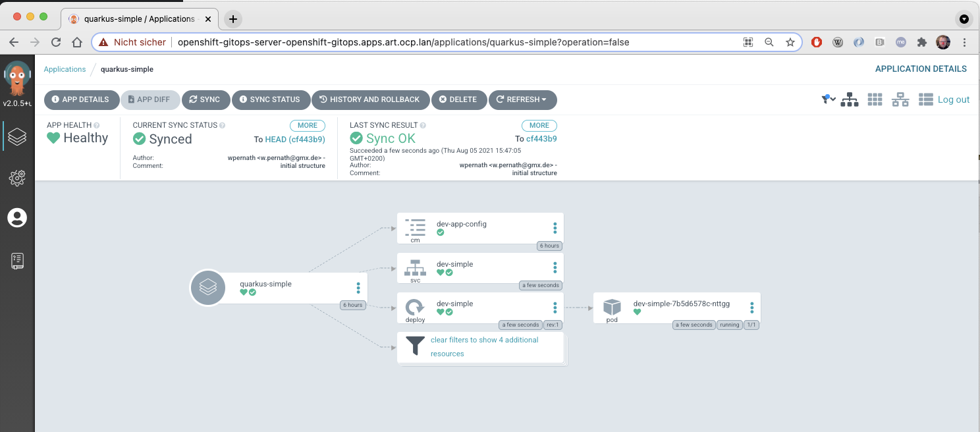980x432 pixels.
Task: Select the quarkus-simple application node icon
Action: pos(208,288)
